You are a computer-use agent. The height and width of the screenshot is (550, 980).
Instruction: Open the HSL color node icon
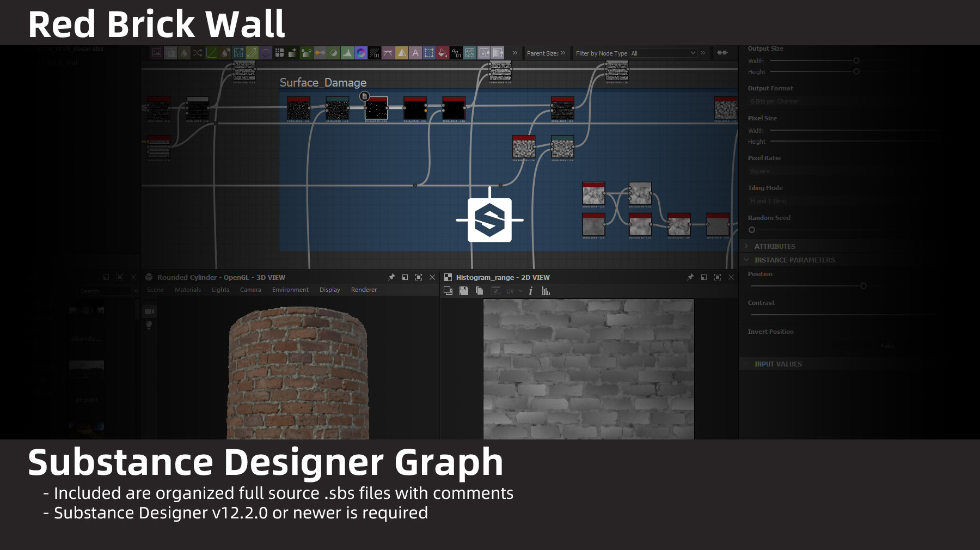click(360, 53)
